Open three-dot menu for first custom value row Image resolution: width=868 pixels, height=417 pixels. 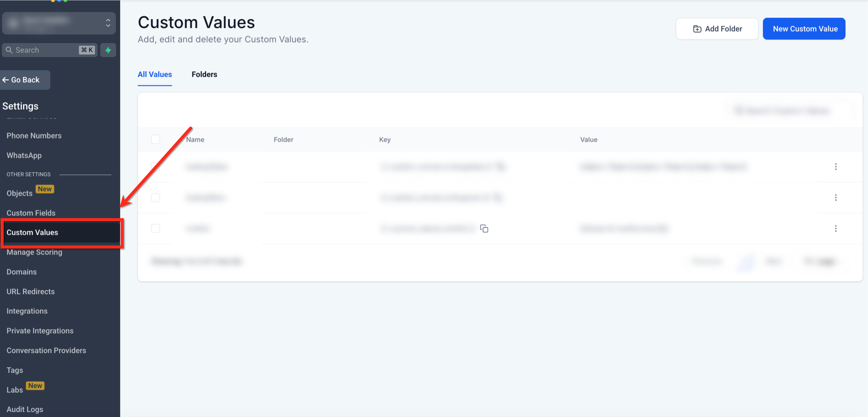(835, 166)
